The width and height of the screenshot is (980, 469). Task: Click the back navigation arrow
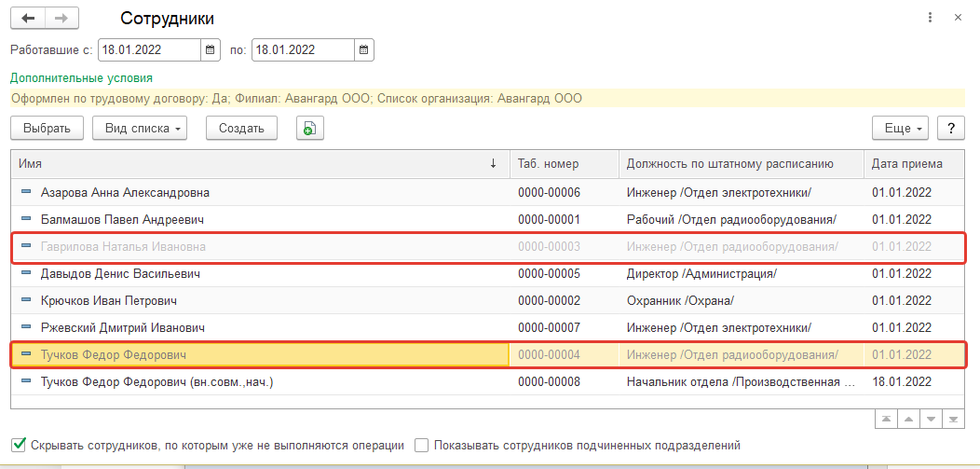click(x=29, y=19)
